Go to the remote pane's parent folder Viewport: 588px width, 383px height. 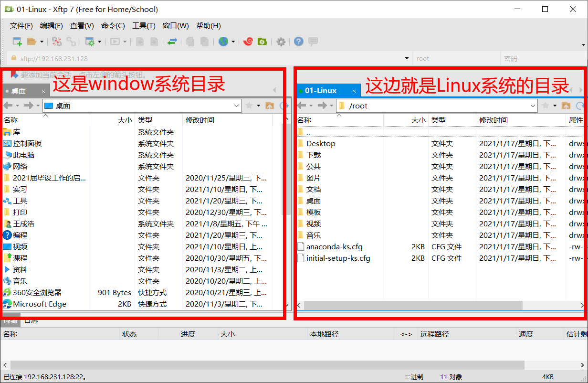(x=566, y=106)
